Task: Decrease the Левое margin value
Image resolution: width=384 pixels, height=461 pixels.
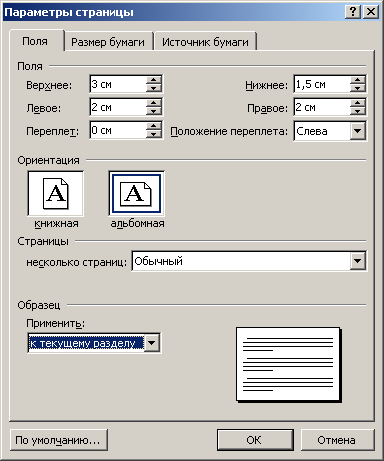Action: tap(154, 111)
